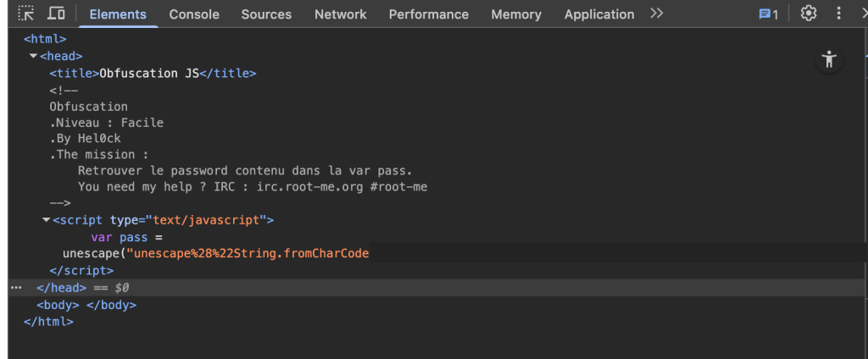Screen dimensions: 868x359
Task: Show more tabs with double chevron
Action: (x=657, y=14)
